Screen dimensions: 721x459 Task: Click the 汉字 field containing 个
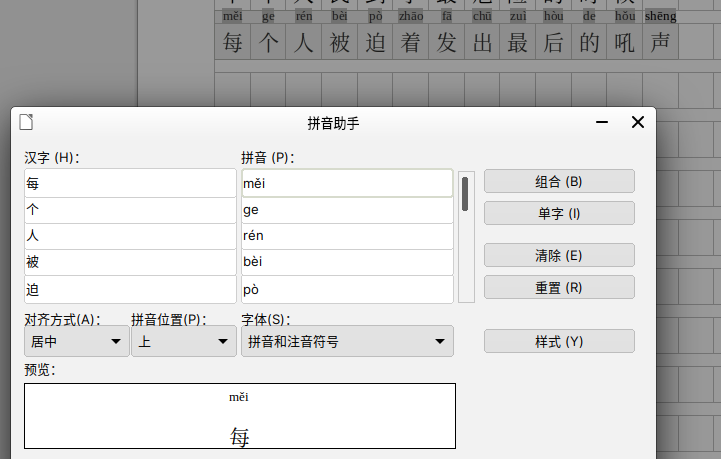[130, 211]
